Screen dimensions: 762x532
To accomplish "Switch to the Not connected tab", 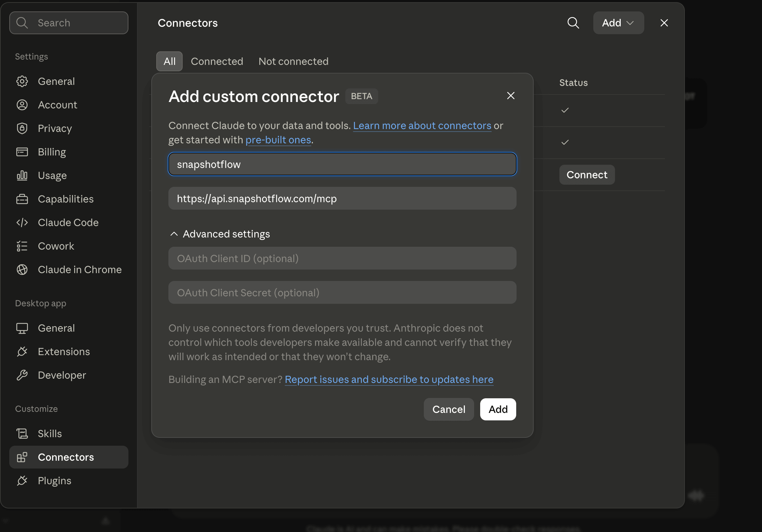I will [x=293, y=61].
